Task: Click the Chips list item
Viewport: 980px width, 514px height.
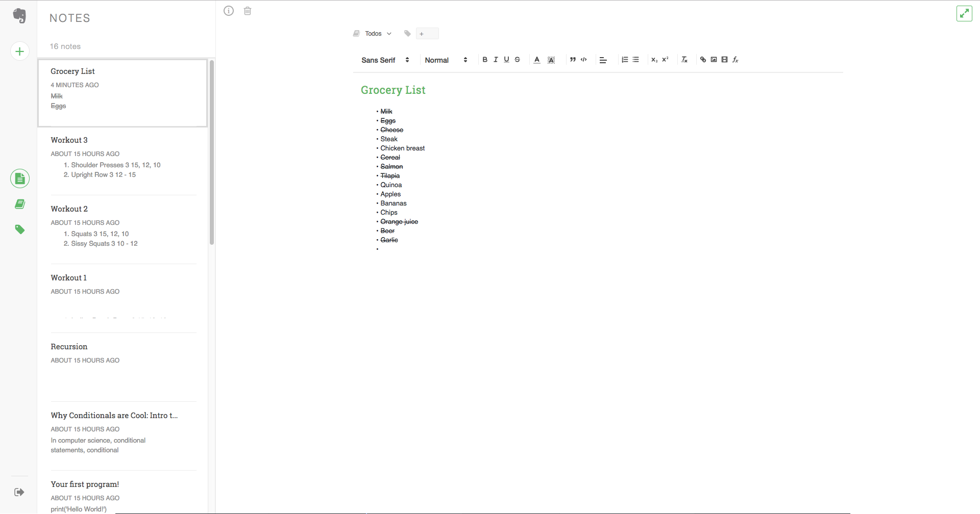Action: click(x=389, y=213)
